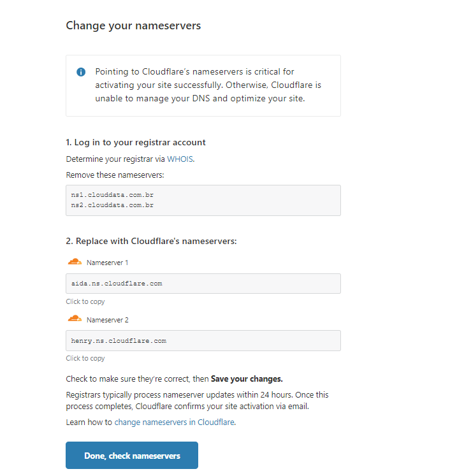Screen dimensions: 464x476
Task: Open the change nameservers in Cloudflare link
Action: [174, 422]
